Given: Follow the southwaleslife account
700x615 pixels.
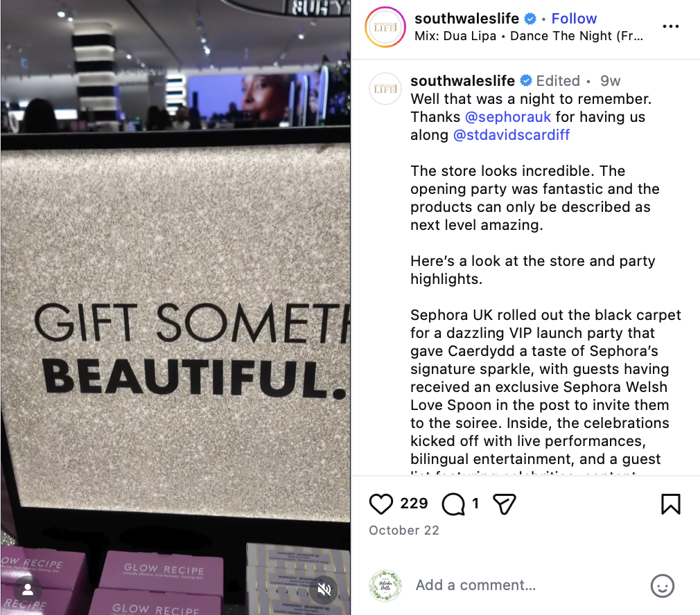Looking at the screenshot, I should 574,18.
